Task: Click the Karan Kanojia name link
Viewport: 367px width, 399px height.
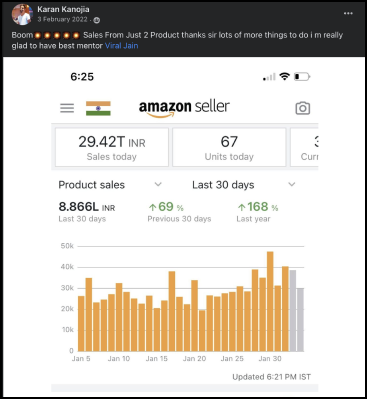Action: [x=63, y=9]
